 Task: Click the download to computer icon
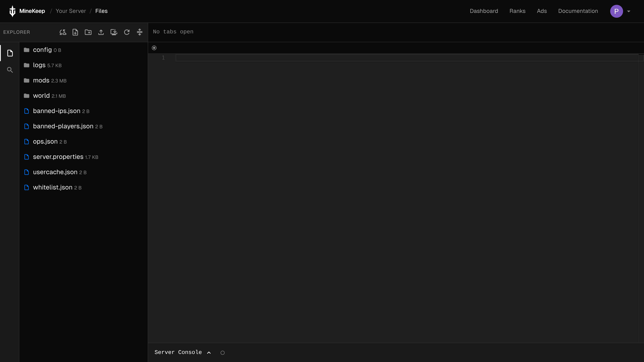(114, 32)
